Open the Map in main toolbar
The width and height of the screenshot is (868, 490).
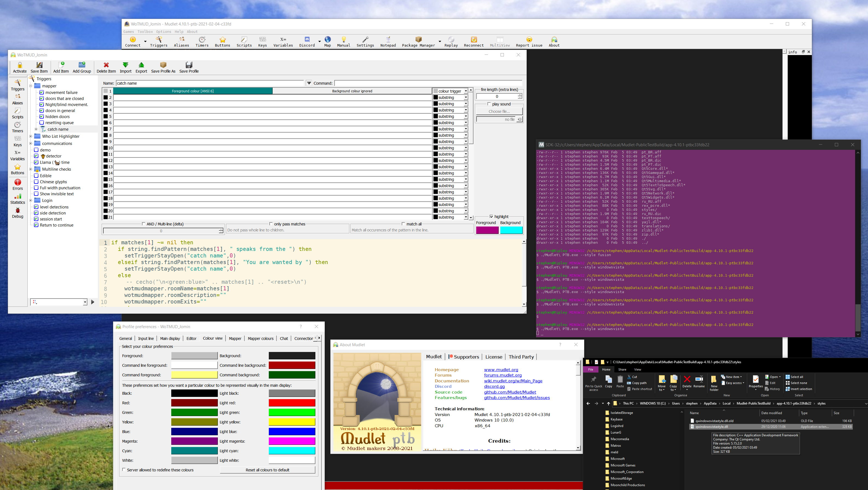point(327,42)
